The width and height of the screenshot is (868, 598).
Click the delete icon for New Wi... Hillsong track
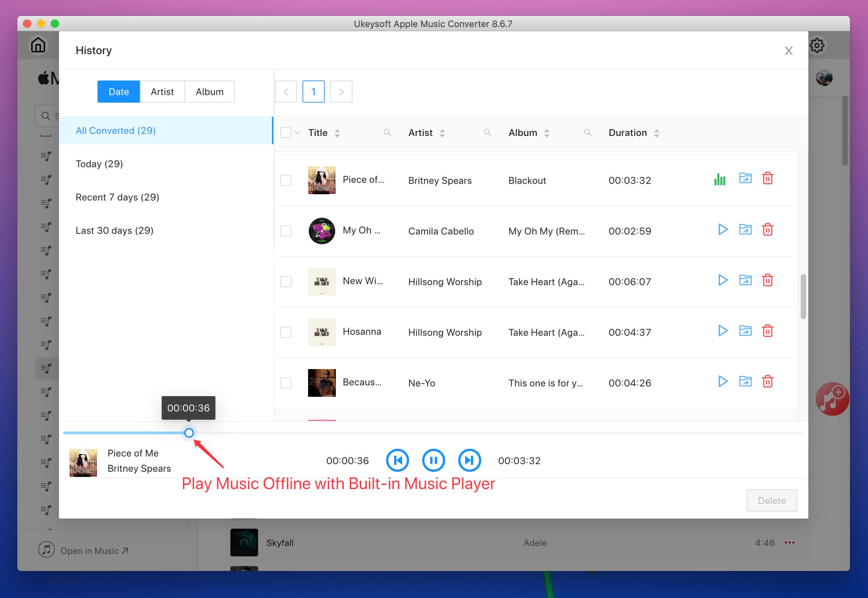coord(767,280)
